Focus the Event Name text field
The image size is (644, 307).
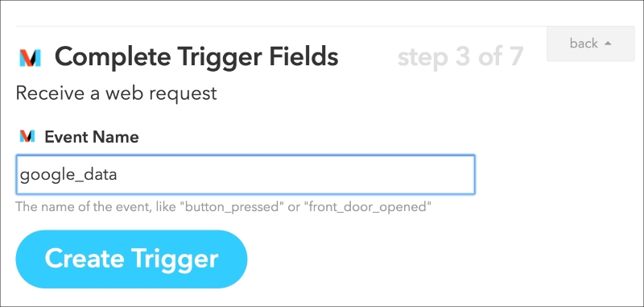[246, 175]
